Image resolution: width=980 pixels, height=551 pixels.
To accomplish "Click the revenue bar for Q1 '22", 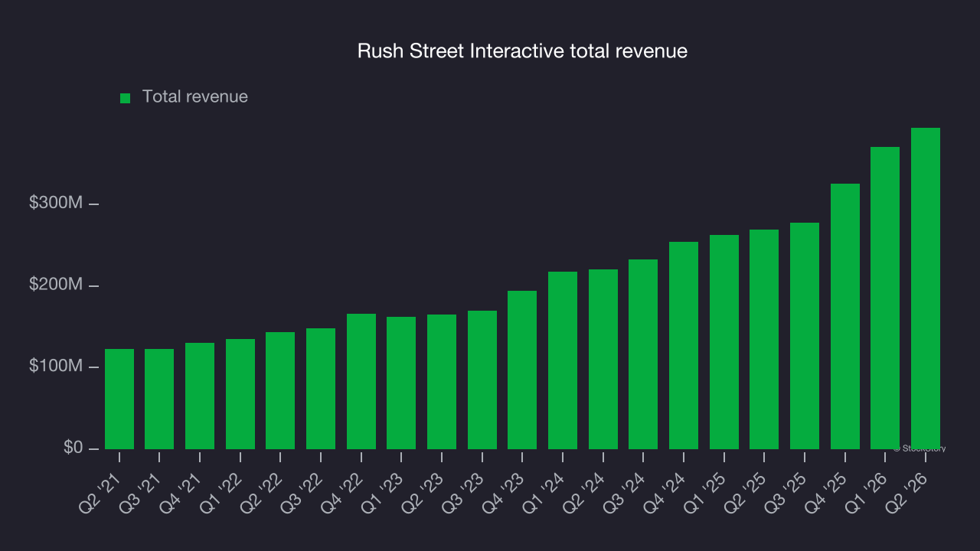I will click(240, 394).
